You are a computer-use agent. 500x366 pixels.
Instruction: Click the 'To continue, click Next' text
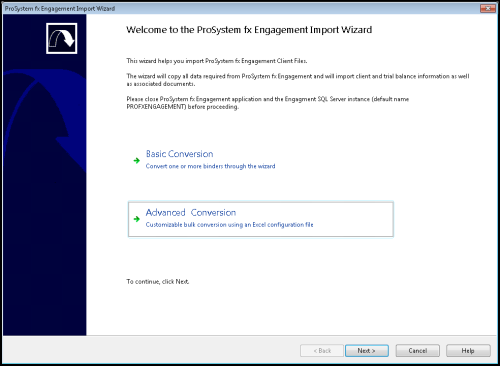coord(158,282)
